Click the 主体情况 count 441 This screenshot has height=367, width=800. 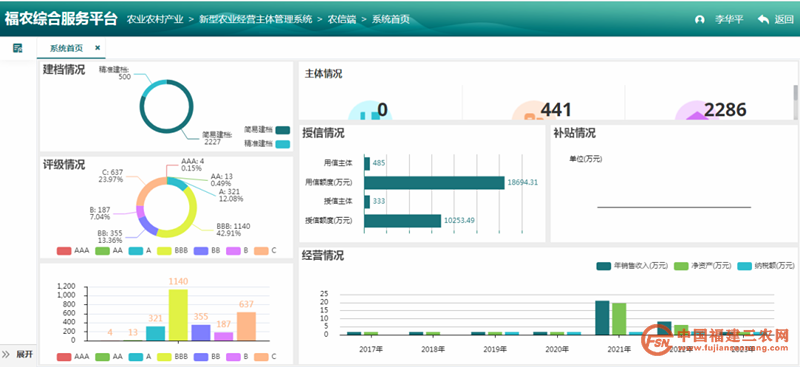tap(556, 110)
